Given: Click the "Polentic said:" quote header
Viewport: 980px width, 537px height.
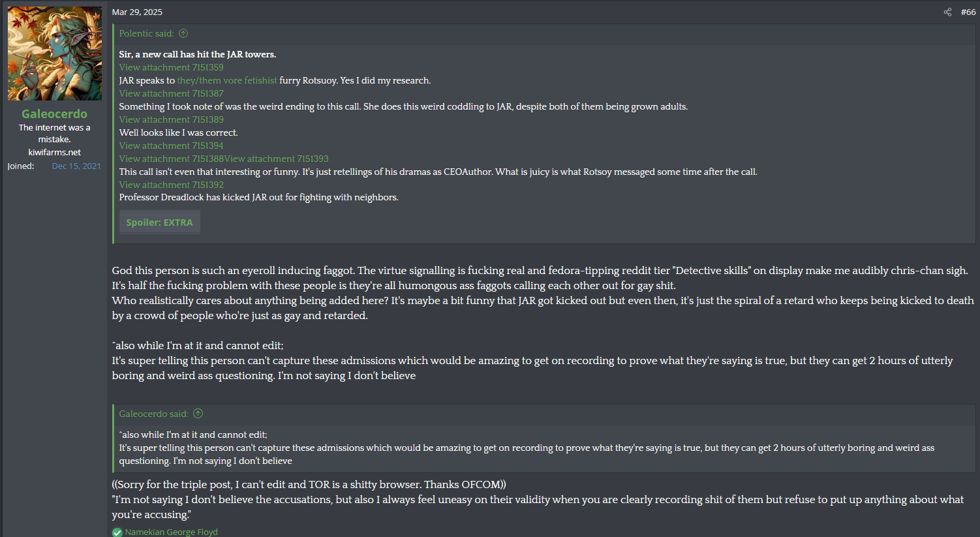Looking at the screenshot, I should (146, 33).
